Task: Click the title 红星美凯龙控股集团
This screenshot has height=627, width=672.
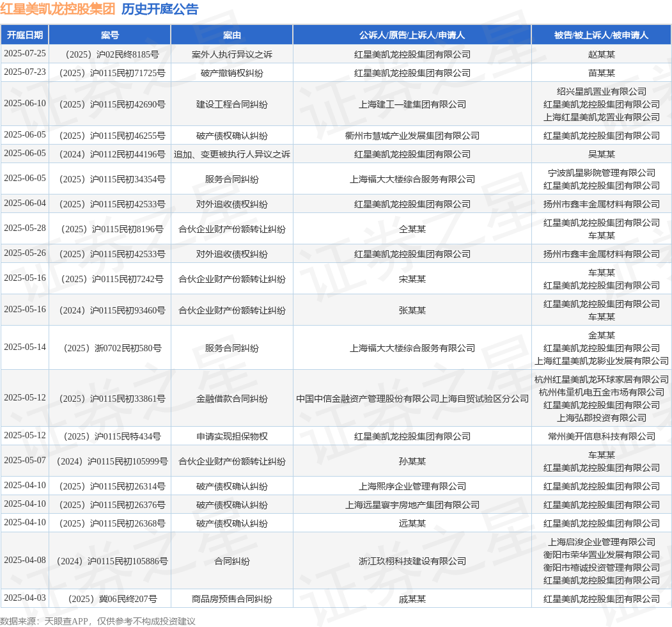Action: pyautogui.click(x=58, y=9)
